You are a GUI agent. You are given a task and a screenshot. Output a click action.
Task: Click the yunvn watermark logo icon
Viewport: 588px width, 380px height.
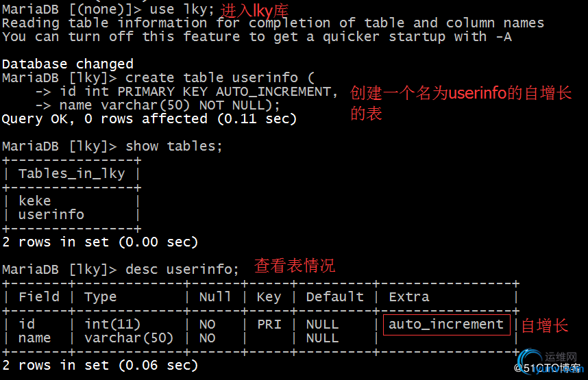[530, 361]
